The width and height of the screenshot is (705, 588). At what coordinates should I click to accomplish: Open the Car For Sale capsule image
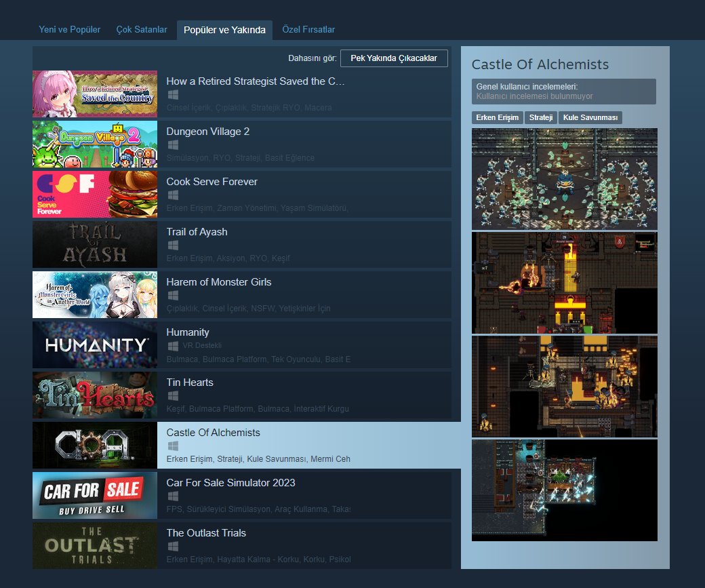(95, 495)
